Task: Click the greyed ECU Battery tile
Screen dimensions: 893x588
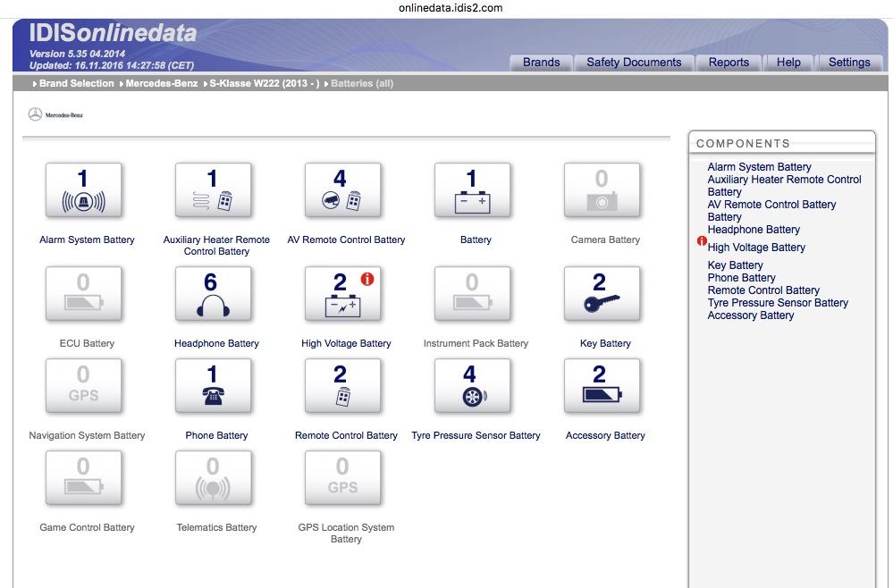Action: coord(84,294)
